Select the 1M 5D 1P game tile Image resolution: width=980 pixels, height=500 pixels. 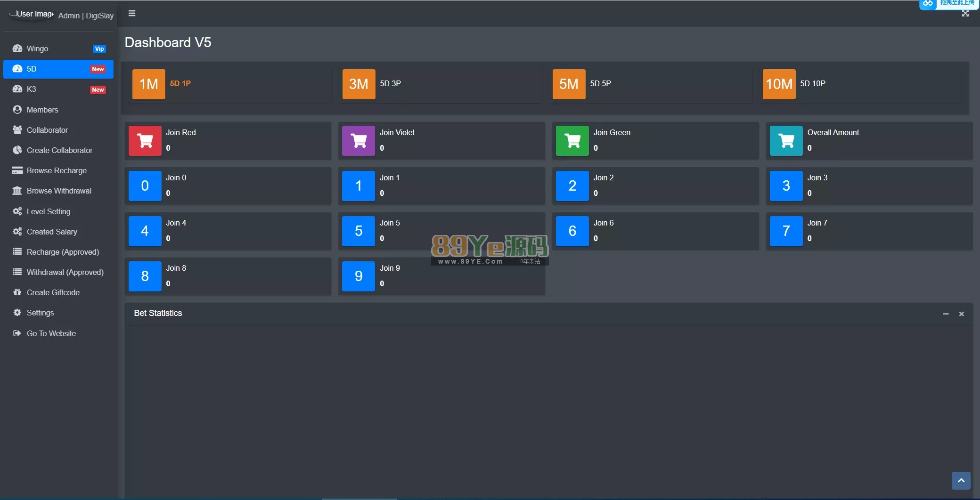tap(149, 84)
